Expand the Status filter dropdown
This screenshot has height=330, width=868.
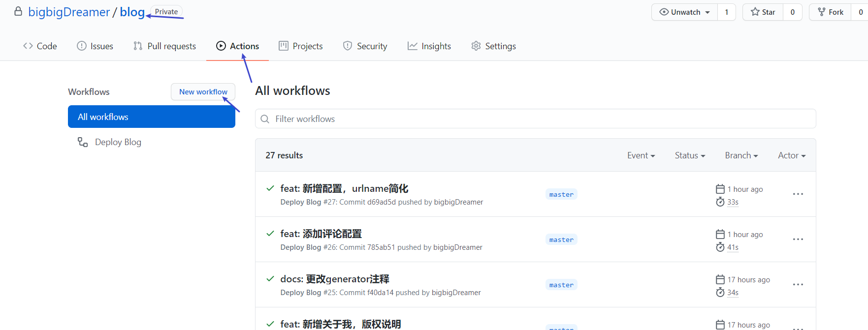[690, 155]
